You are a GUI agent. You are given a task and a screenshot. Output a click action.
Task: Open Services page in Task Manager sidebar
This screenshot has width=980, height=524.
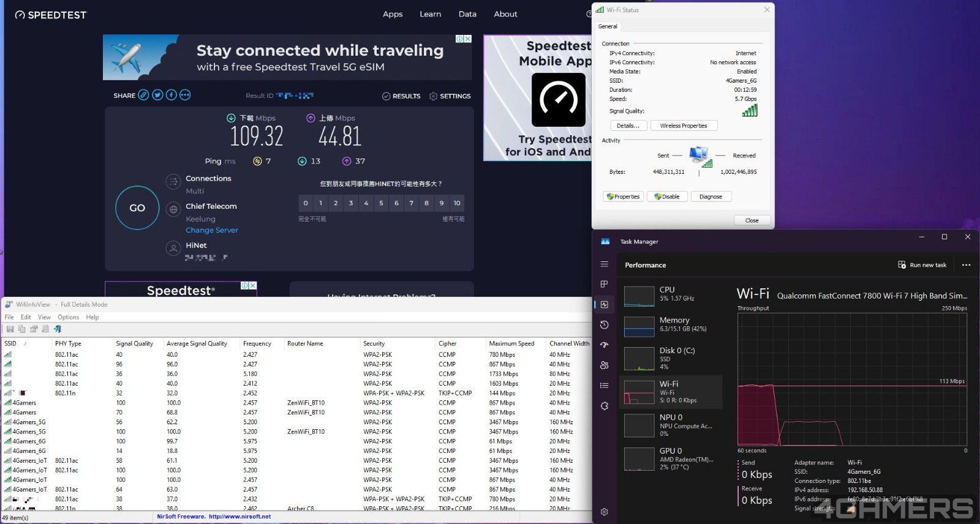pyautogui.click(x=605, y=406)
